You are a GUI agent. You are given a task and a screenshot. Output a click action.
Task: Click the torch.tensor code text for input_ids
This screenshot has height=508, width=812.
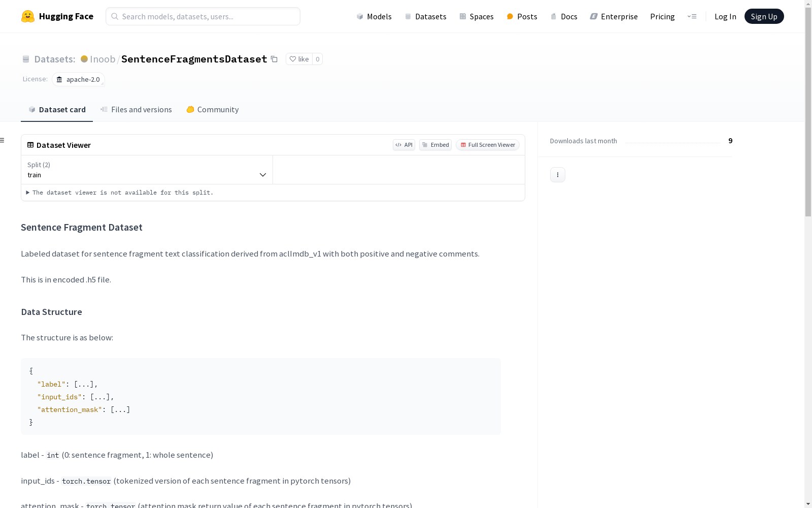click(86, 481)
